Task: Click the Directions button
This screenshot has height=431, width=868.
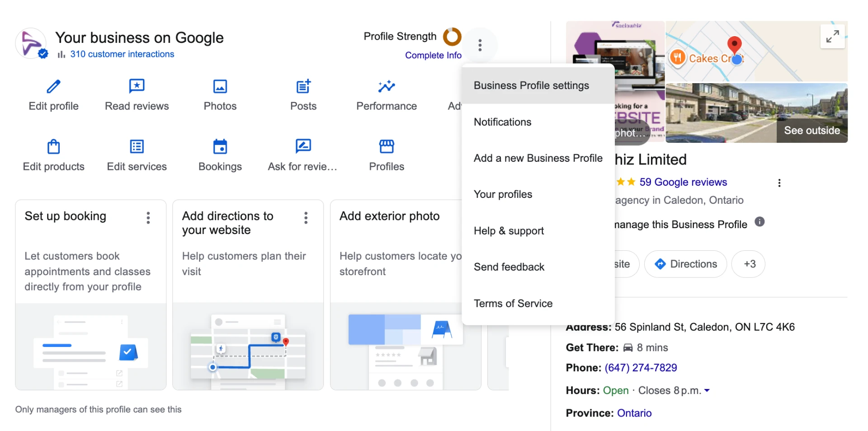Action: (685, 264)
